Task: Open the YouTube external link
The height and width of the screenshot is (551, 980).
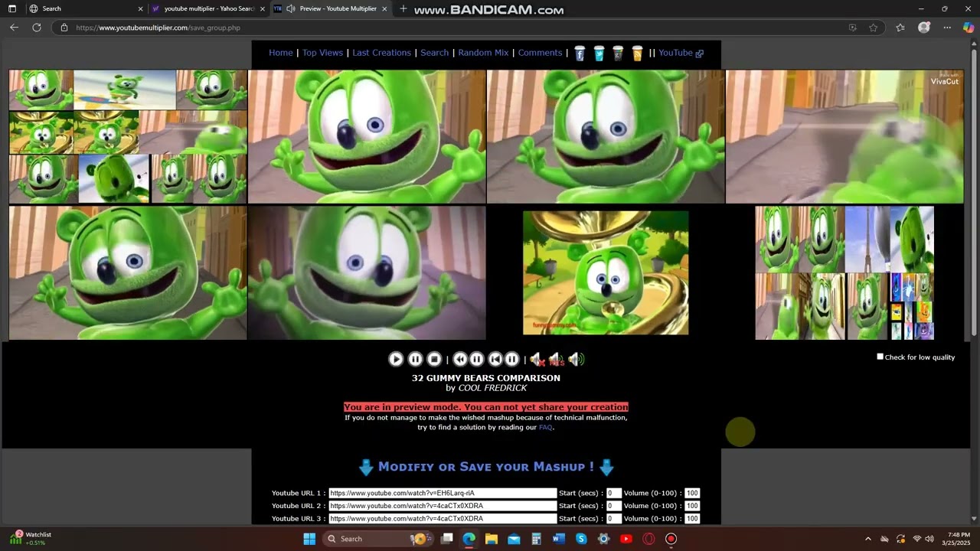Action: click(681, 53)
